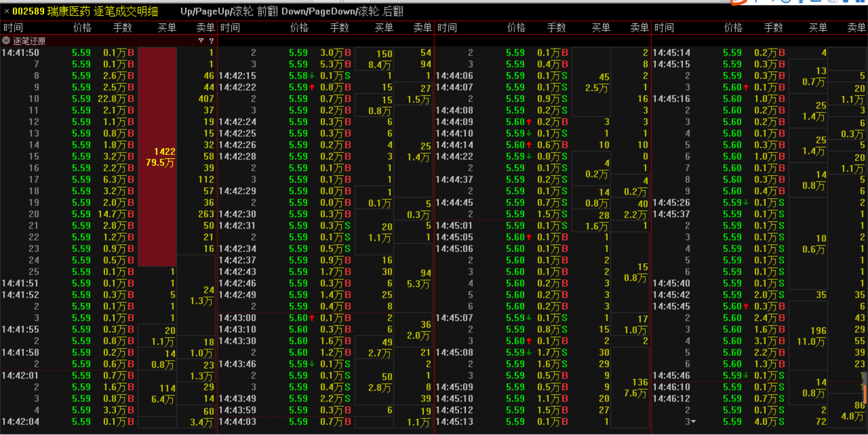Click the 002589 瑞康医药 title text
The image size is (868, 435).
pos(85,11)
